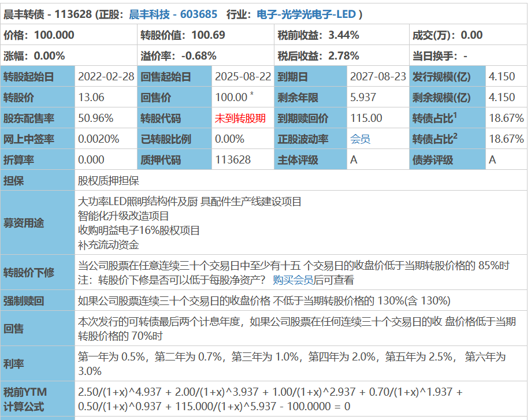
Task: Click the 回售 row header
Action: pos(38,328)
